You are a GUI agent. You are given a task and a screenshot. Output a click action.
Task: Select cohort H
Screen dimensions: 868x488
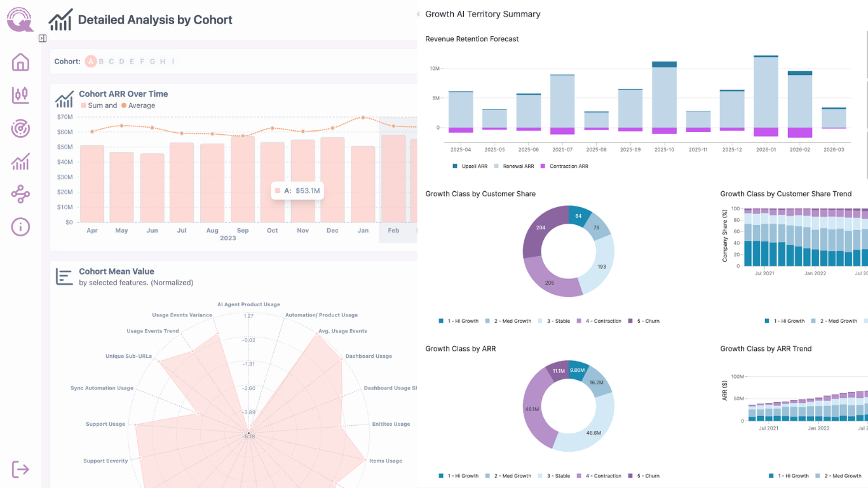[162, 62]
